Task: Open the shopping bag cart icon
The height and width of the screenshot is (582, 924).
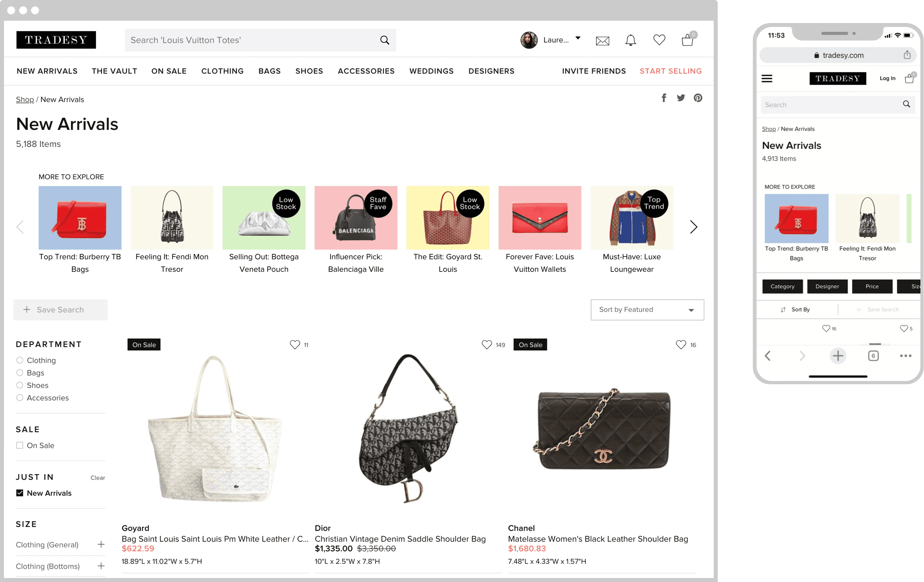Action: pyautogui.click(x=687, y=40)
